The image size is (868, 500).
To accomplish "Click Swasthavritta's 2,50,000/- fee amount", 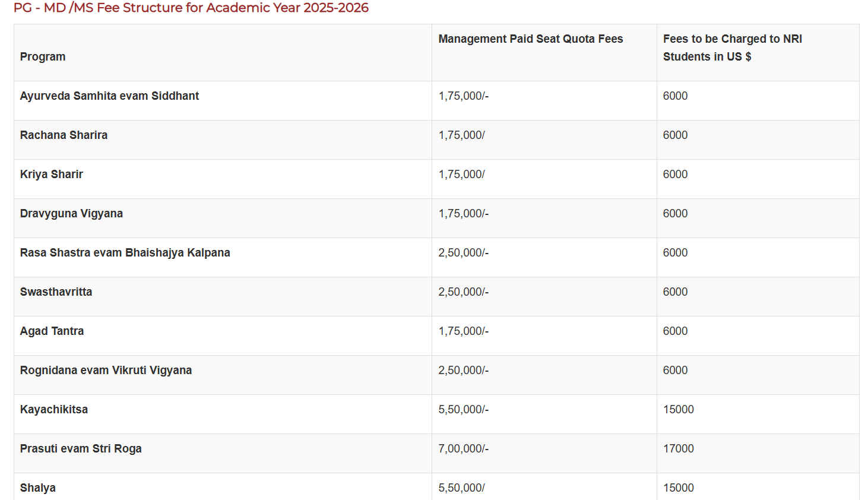I will click(463, 292).
